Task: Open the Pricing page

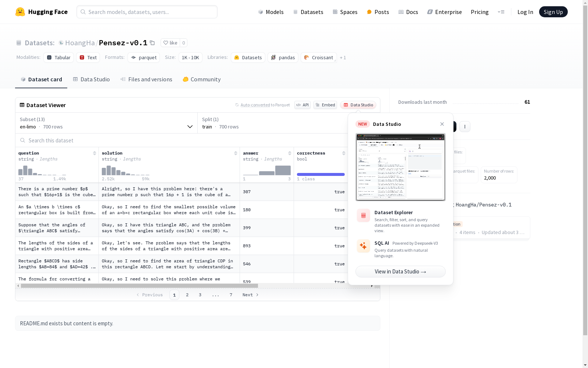Action: (480, 12)
